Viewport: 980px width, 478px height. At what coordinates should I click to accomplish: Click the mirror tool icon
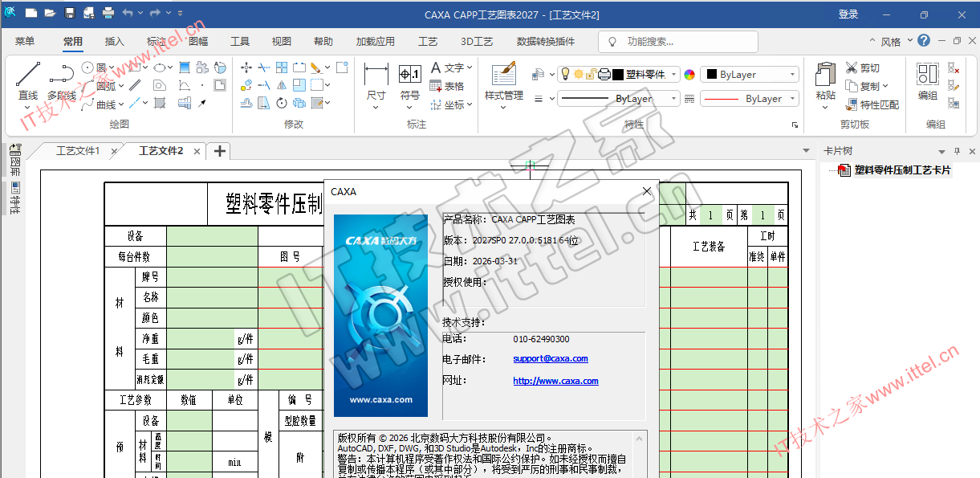(x=282, y=85)
